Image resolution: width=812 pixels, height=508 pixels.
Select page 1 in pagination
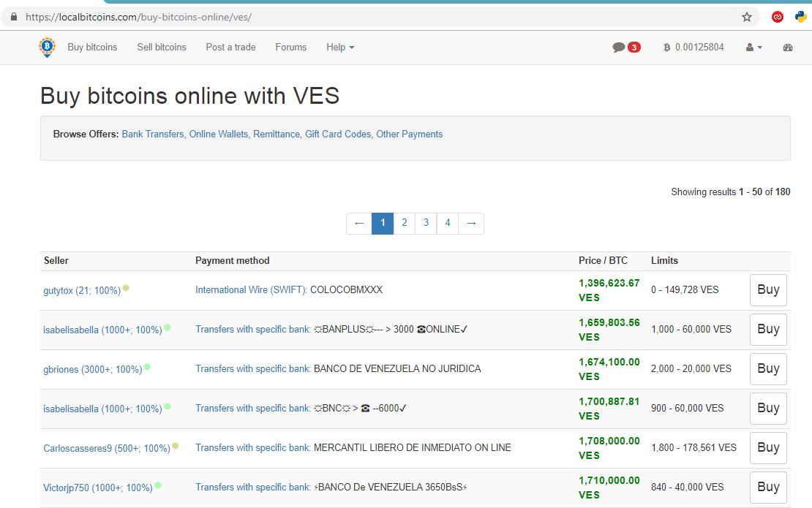pos(383,224)
